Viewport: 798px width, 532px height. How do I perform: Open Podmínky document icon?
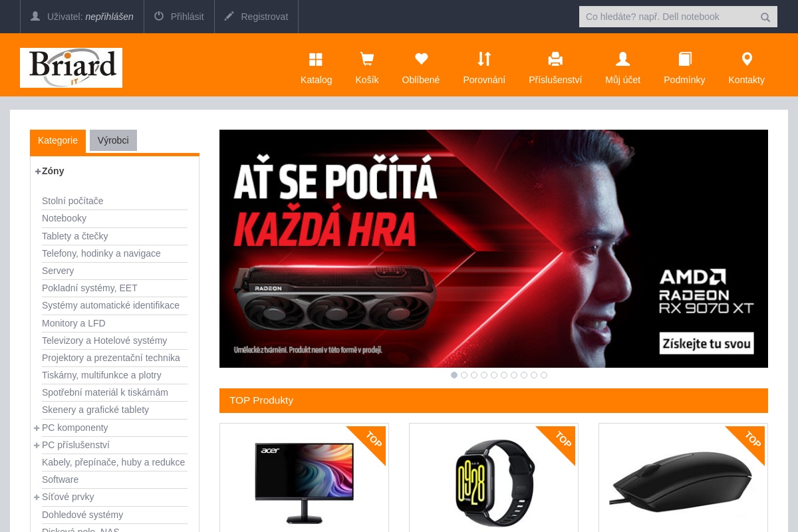[685, 59]
